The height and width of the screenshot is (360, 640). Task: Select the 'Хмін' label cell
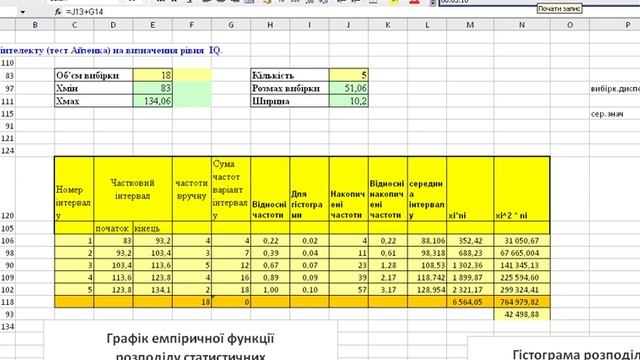pos(94,88)
